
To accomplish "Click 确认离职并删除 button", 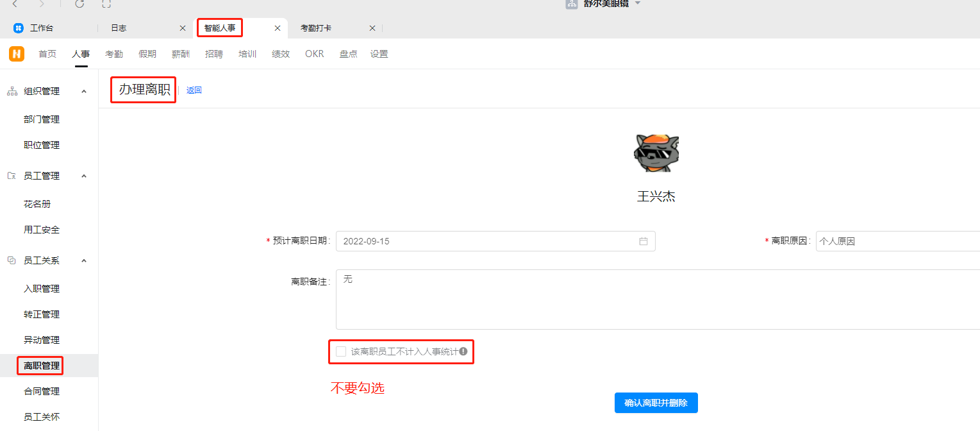I will 656,403.
